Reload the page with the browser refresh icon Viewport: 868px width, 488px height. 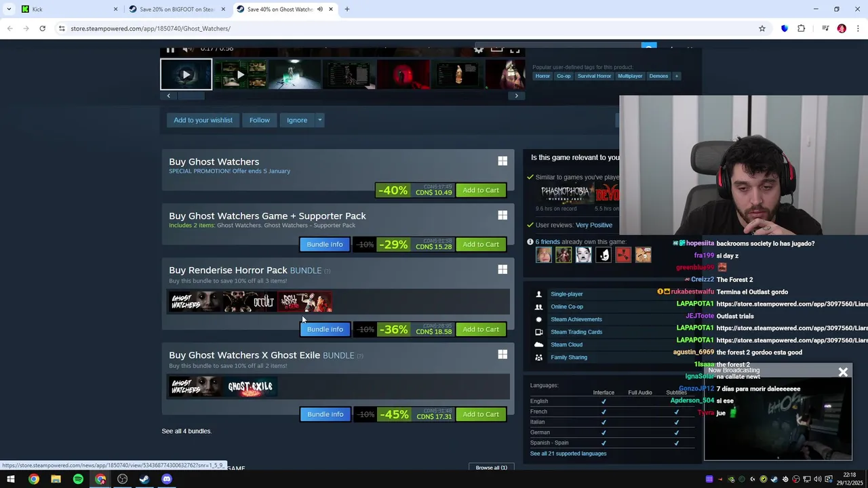click(42, 28)
